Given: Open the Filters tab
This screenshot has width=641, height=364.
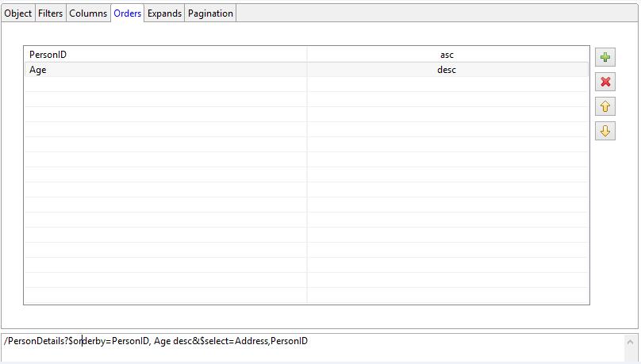Looking at the screenshot, I should click(x=51, y=13).
